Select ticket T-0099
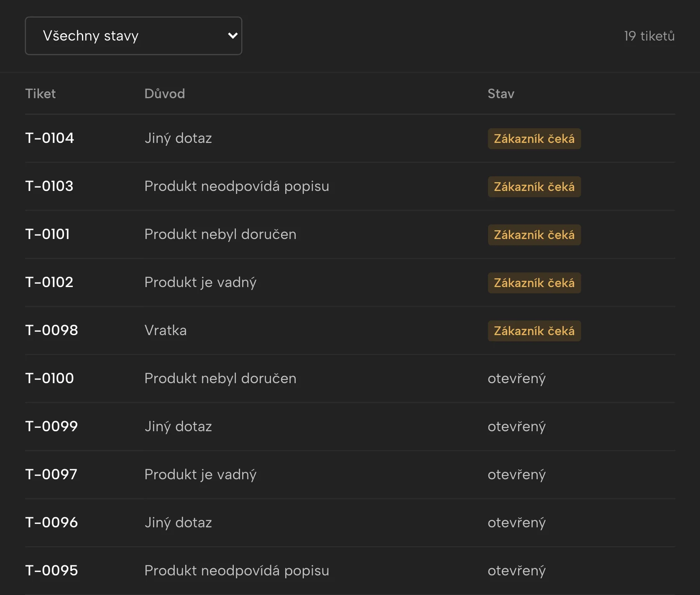The width and height of the screenshot is (700, 595). (x=51, y=427)
